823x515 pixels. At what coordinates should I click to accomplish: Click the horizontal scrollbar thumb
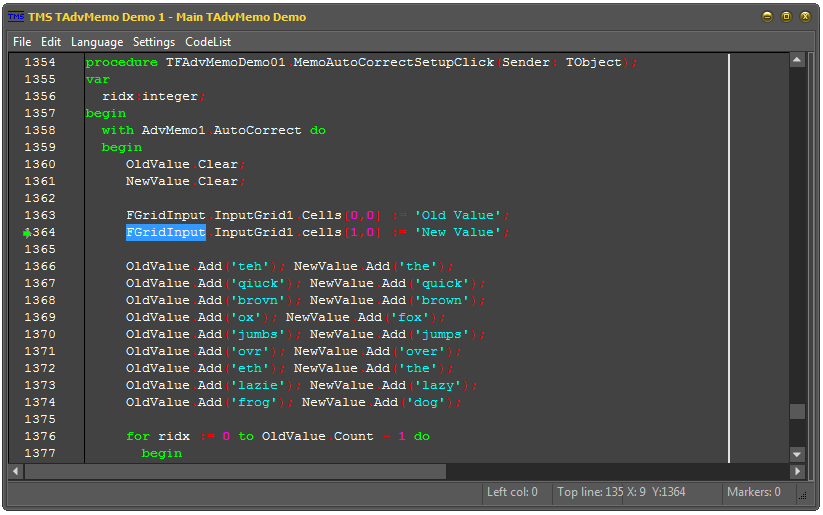click(x=235, y=471)
